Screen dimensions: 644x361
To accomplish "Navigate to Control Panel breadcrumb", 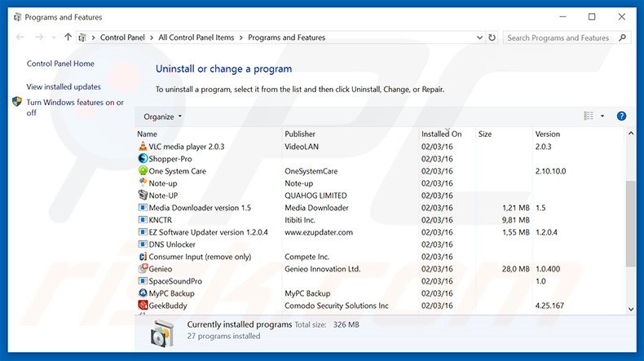I will pyautogui.click(x=122, y=37).
